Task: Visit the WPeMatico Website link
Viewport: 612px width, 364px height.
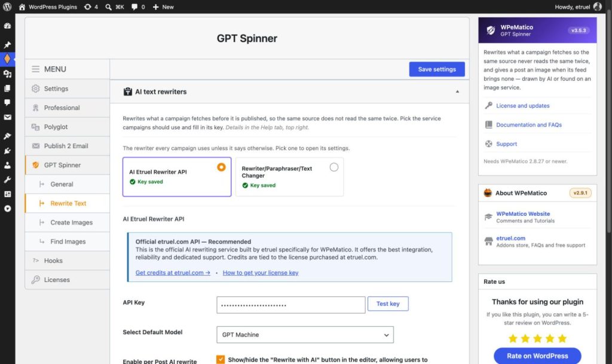Action: tap(523, 214)
